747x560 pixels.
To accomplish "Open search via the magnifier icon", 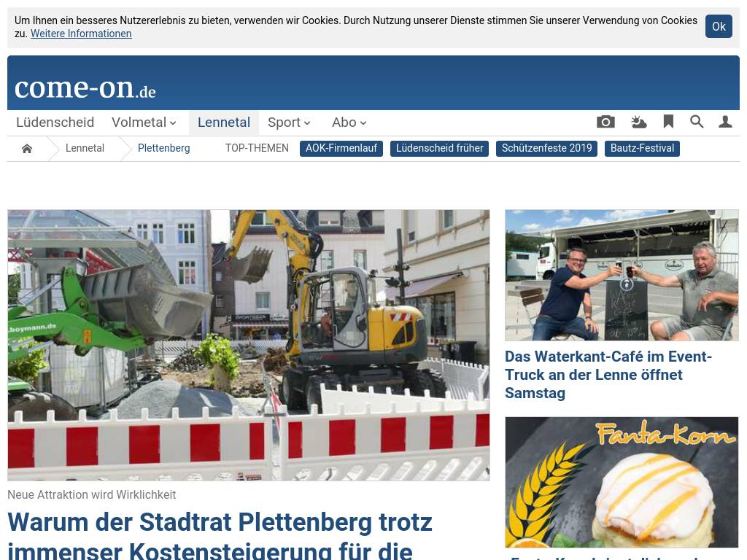I will pyautogui.click(x=697, y=122).
